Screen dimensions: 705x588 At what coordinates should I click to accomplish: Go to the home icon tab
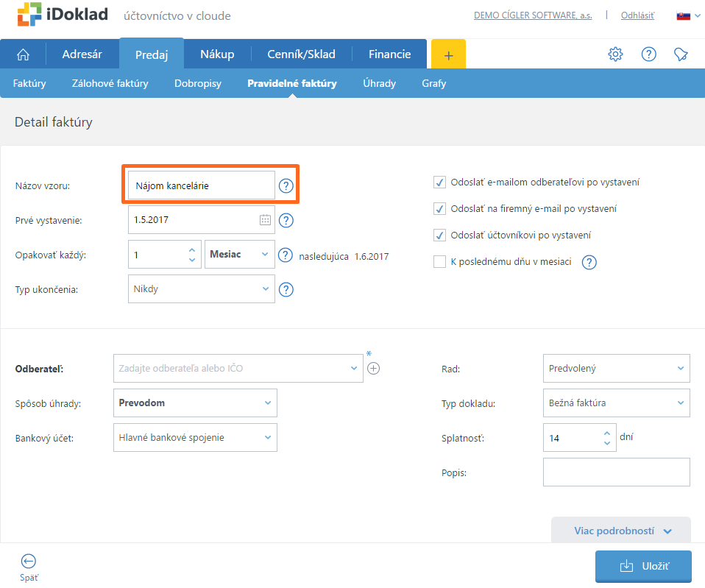pos(24,54)
